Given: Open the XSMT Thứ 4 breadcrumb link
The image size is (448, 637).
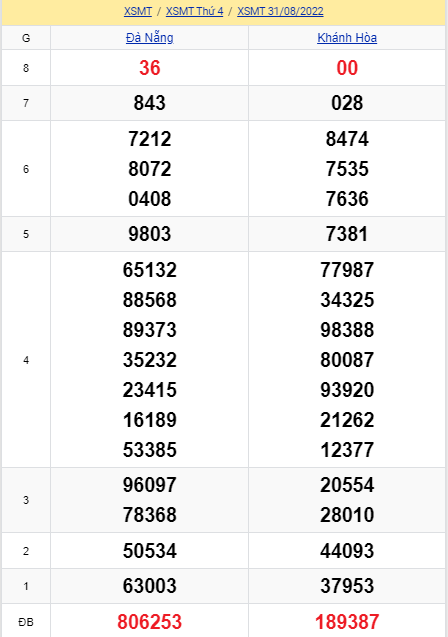Looking at the screenshot, I should coord(195,11).
